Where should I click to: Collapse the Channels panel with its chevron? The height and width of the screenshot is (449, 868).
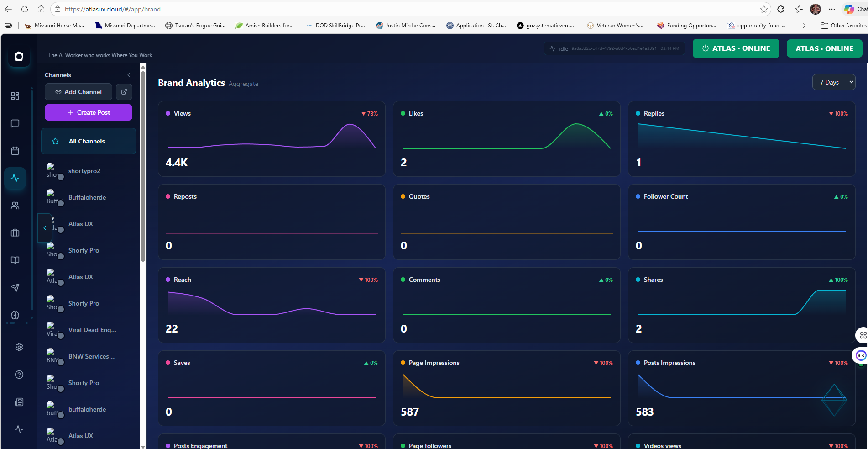[129, 75]
